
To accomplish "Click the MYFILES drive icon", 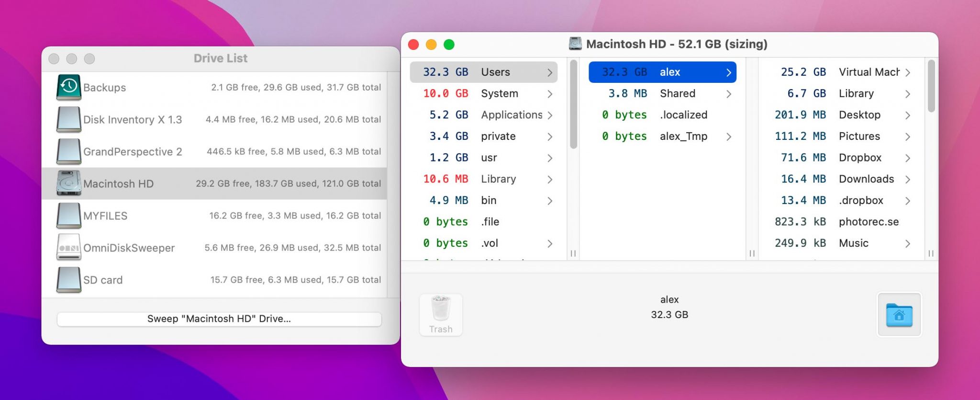I will (68, 216).
